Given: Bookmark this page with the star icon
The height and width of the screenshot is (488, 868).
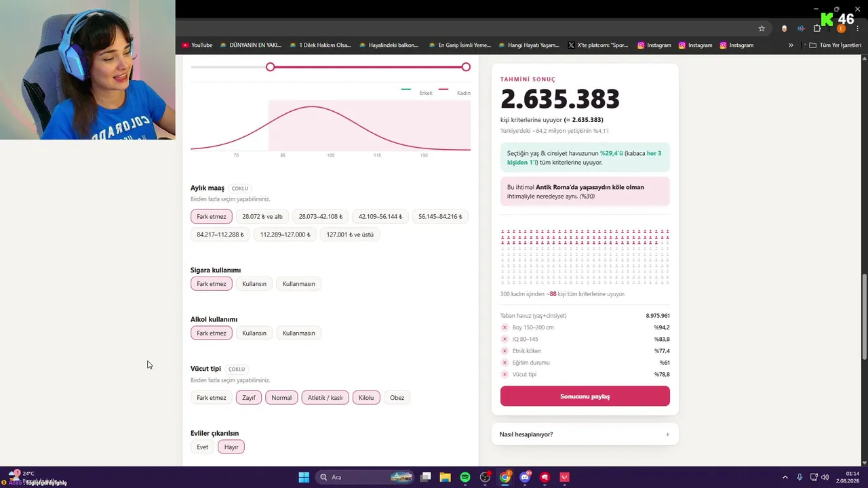Looking at the screenshot, I should 762,28.
